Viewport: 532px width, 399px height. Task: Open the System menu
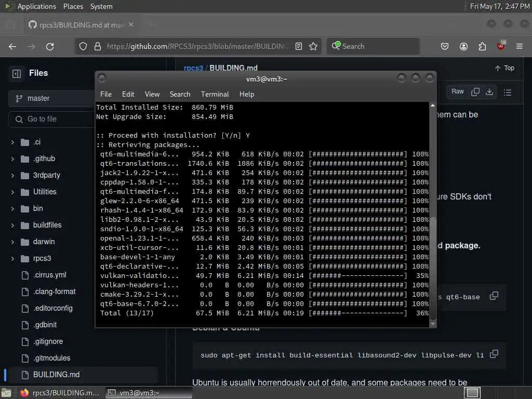[x=101, y=6]
